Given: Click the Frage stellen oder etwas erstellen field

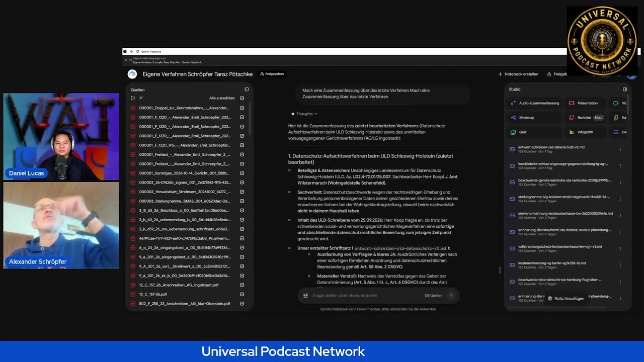Looking at the screenshot, I should (345, 296).
